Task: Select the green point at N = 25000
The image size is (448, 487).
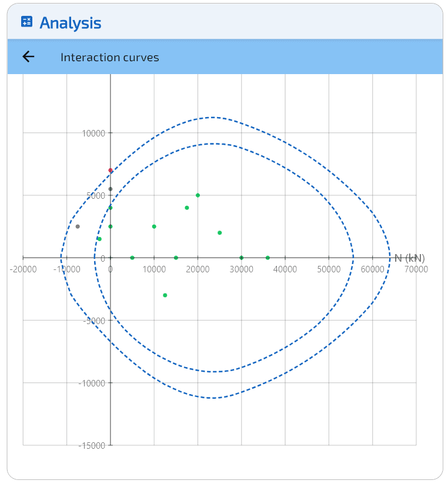Action: click(x=219, y=233)
